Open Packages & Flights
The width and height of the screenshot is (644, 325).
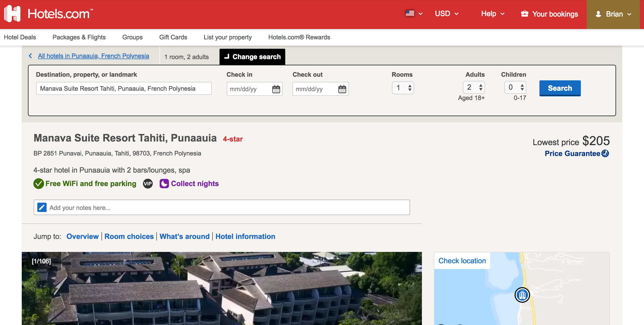point(79,37)
